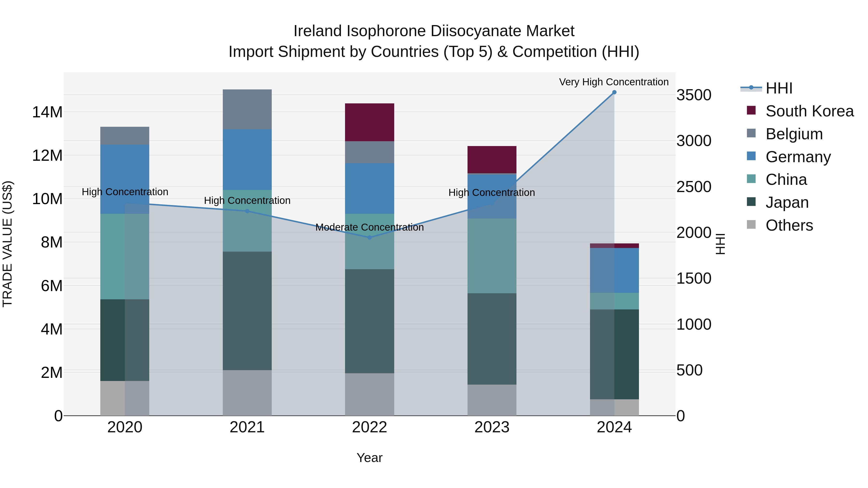Viewport: 868px width, 488px height.
Task: Click the chart title 'Ireland Isophorone Diisocyanate Market'
Action: coord(434,31)
